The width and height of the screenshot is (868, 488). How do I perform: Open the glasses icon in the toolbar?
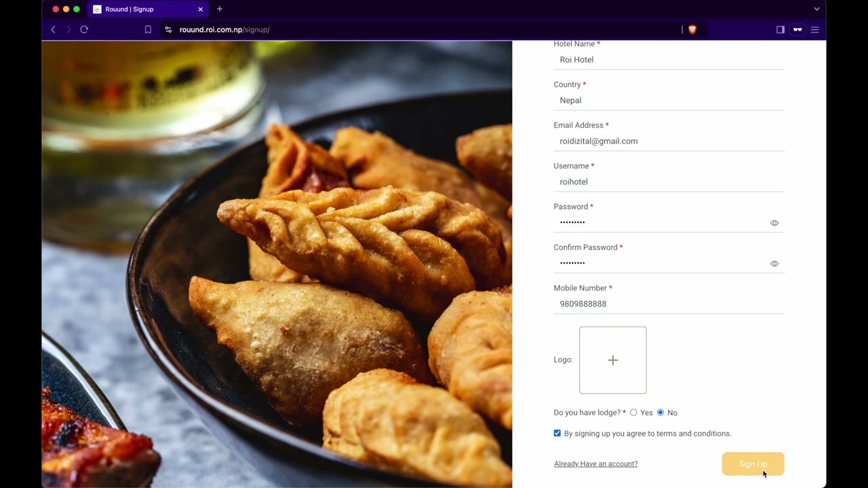point(797,30)
